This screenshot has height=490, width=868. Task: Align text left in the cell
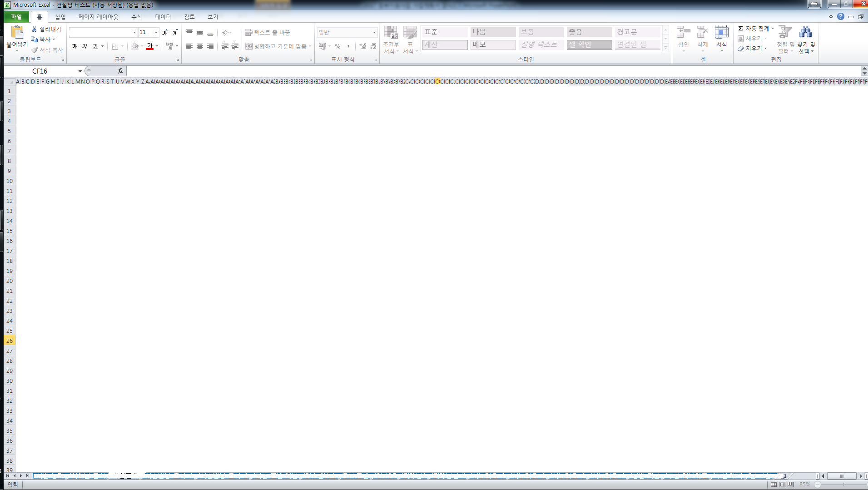pos(189,46)
